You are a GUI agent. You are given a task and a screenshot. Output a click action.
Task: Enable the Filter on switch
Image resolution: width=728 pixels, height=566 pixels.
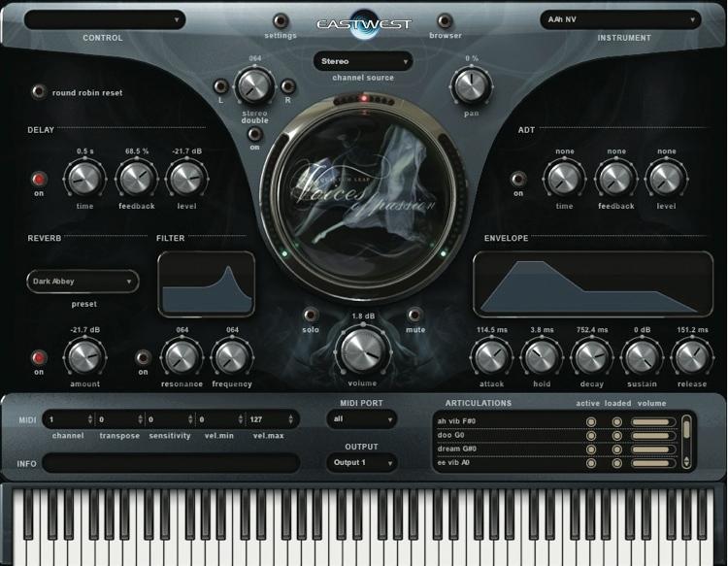pos(143,357)
